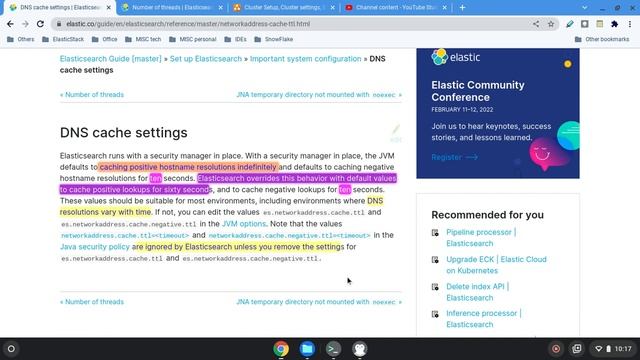Click Register in the conference banner
Screen dimensions: 640x360
(454, 157)
